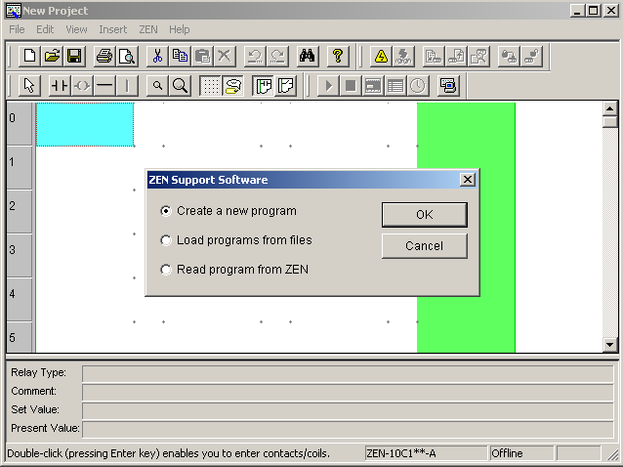This screenshot has width=623, height=467.
Task: Click the Copy toolbar icon
Action: pos(180,56)
